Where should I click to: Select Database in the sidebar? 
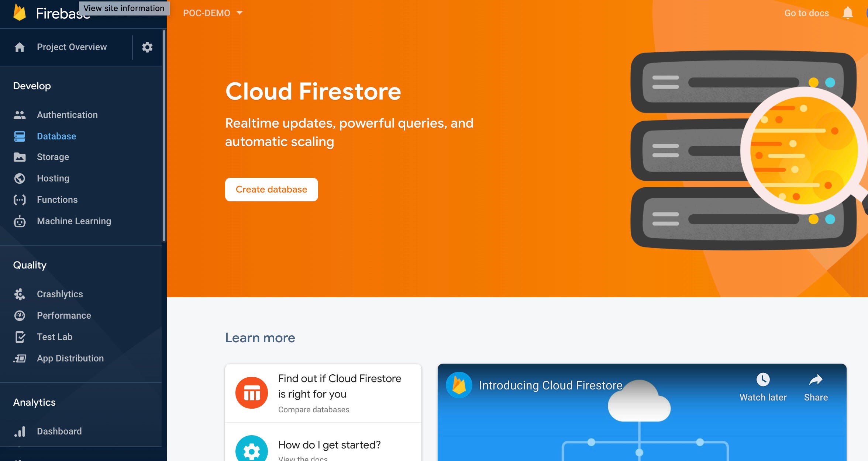(x=56, y=136)
